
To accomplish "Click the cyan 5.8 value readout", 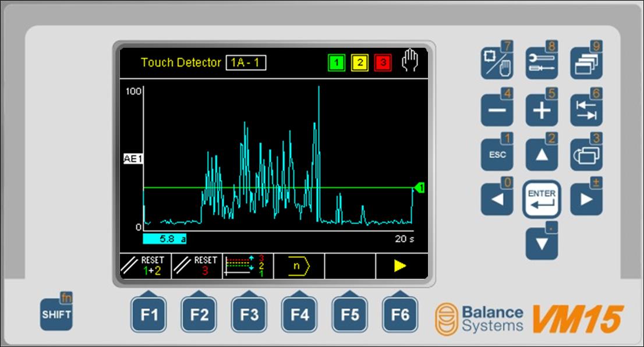I will (x=164, y=239).
